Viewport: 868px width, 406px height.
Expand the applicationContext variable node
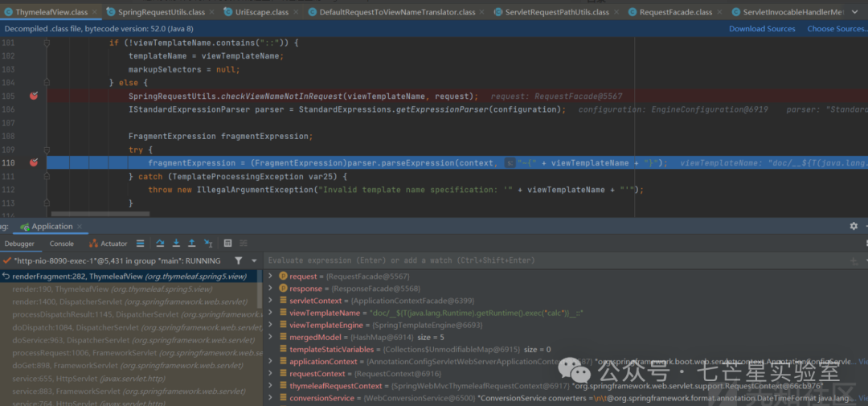tap(270, 362)
